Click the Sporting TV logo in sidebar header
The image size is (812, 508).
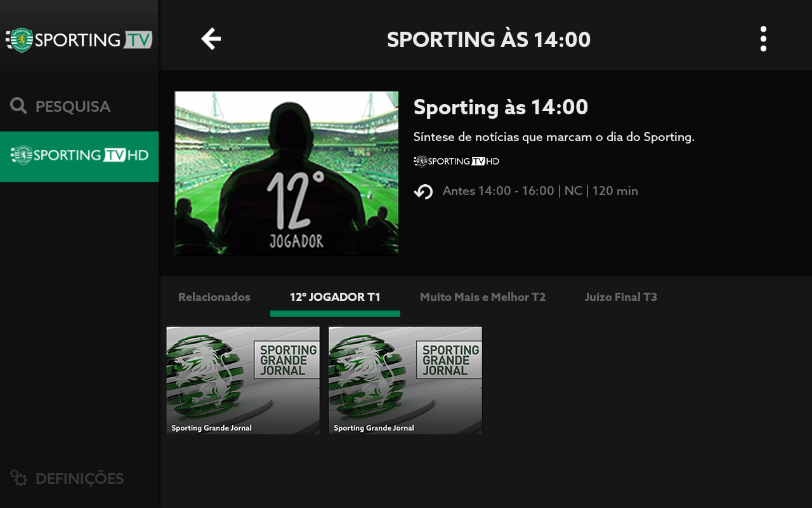click(79, 39)
